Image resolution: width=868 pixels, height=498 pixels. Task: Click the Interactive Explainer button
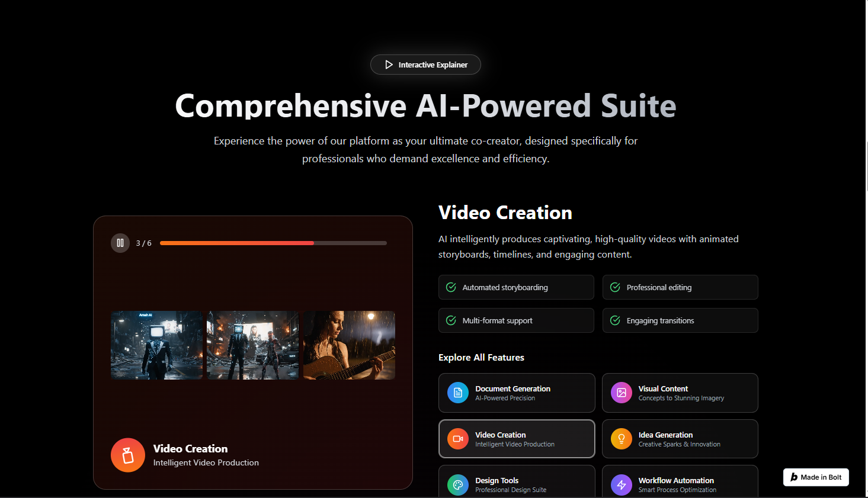click(x=425, y=65)
